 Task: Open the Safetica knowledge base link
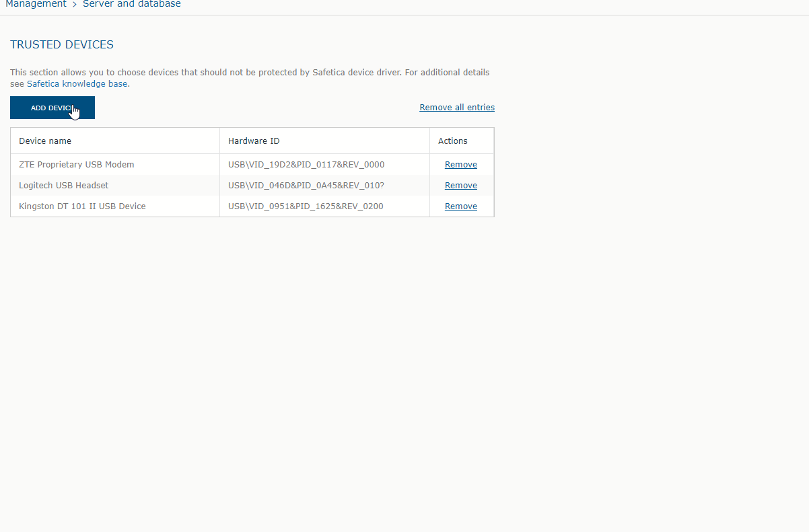pos(77,84)
